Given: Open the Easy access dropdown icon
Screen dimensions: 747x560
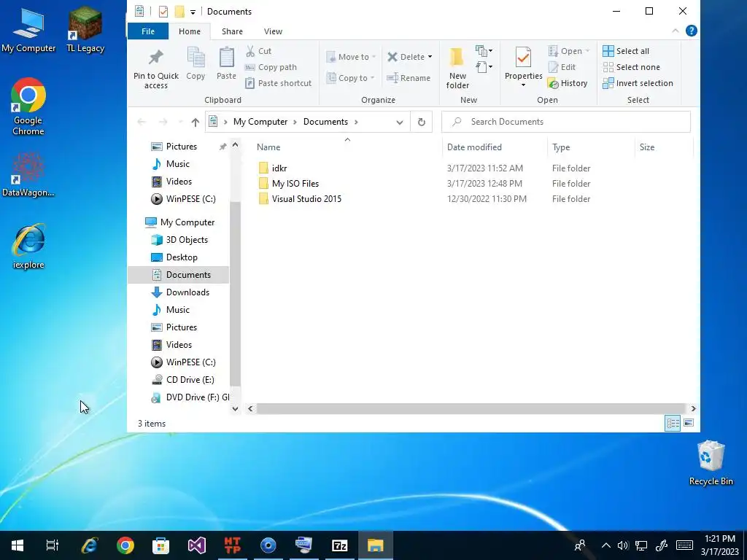Looking at the screenshot, I should (484, 66).
